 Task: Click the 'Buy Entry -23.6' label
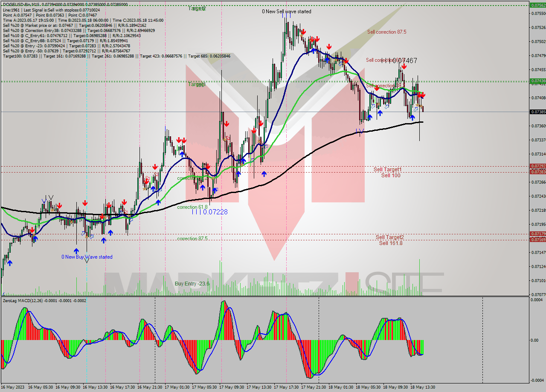[x=192, y=284]
